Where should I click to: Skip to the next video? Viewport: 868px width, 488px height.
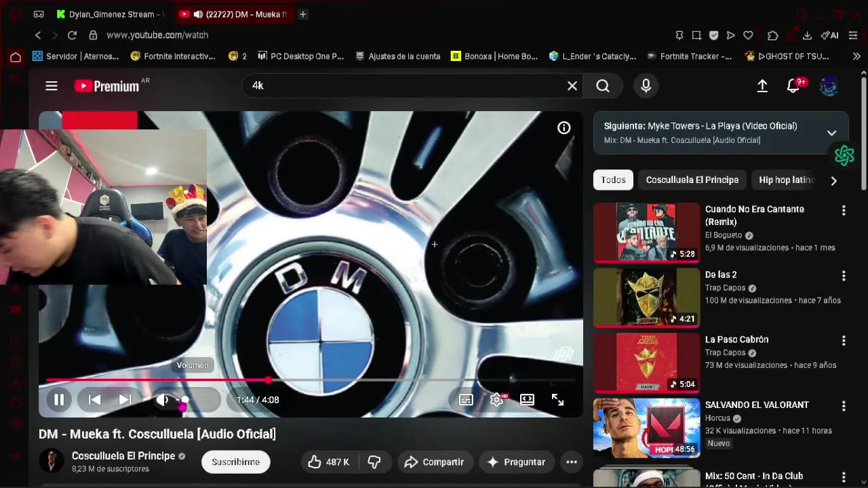125,400
